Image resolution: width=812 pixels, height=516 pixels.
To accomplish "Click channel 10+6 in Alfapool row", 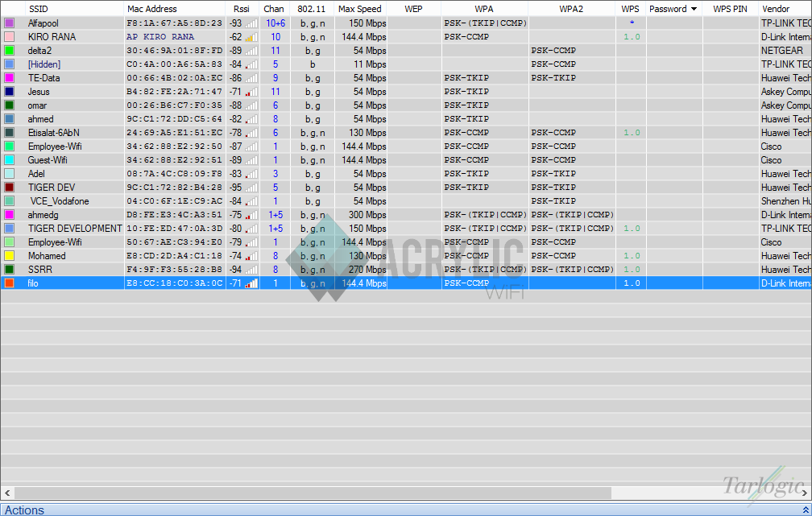I will 275,23.
